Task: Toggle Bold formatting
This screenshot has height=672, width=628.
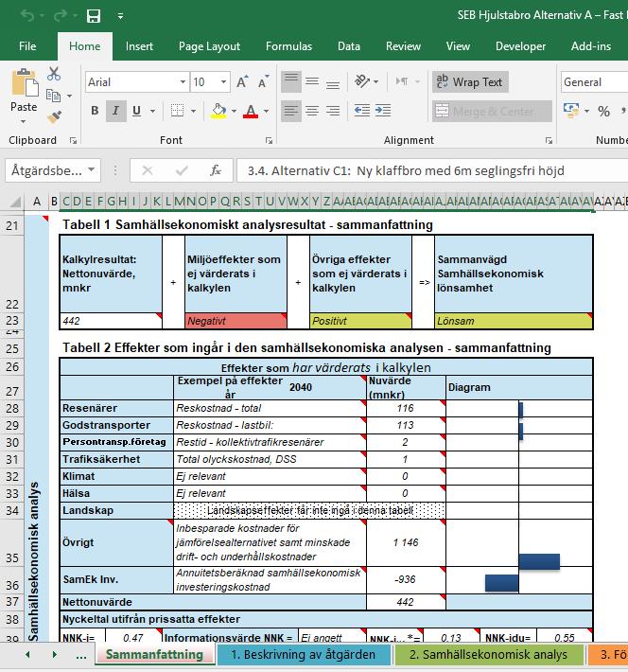Action: coord(95,111)
